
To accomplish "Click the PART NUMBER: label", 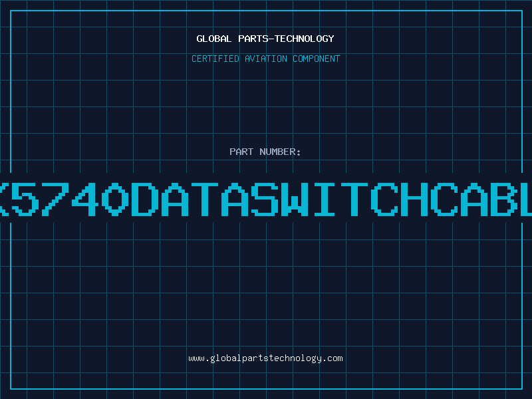I will (265, 152).
